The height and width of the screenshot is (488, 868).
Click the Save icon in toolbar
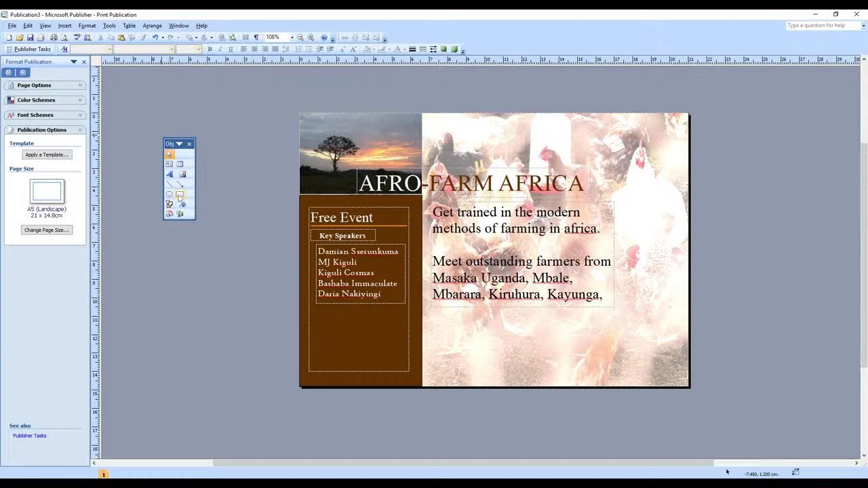(30, 37)
